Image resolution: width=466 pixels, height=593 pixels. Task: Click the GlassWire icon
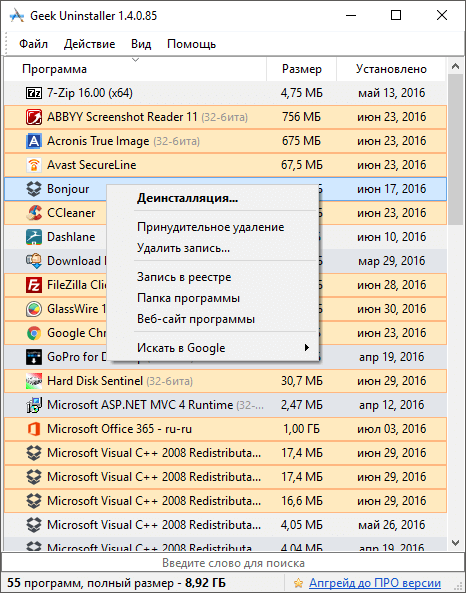click(34, 309)
